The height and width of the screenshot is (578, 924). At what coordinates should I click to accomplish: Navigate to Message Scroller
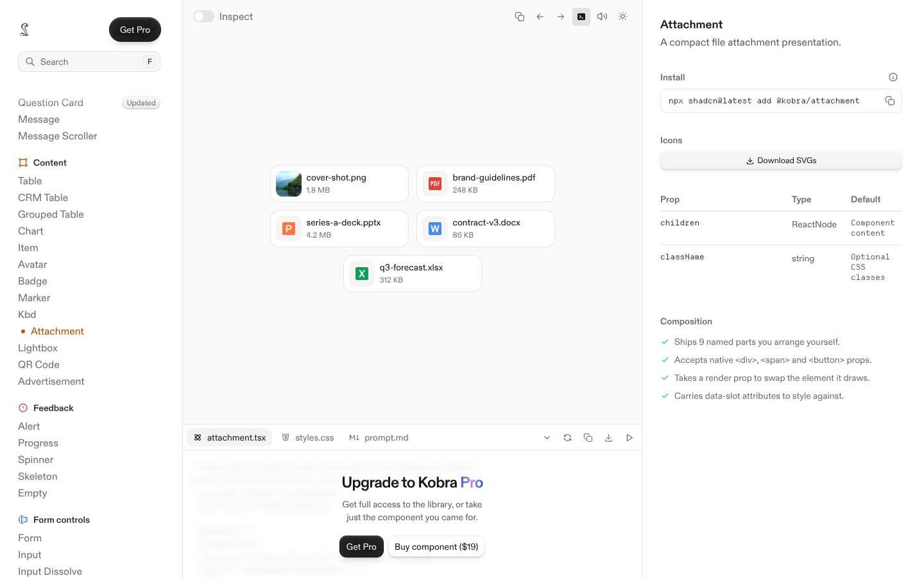point(58,136)
